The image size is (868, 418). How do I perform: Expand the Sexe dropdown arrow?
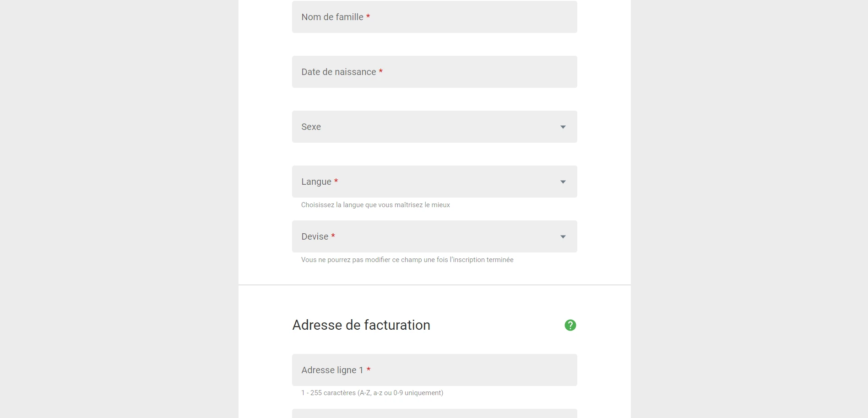click(x=563, y=127)
